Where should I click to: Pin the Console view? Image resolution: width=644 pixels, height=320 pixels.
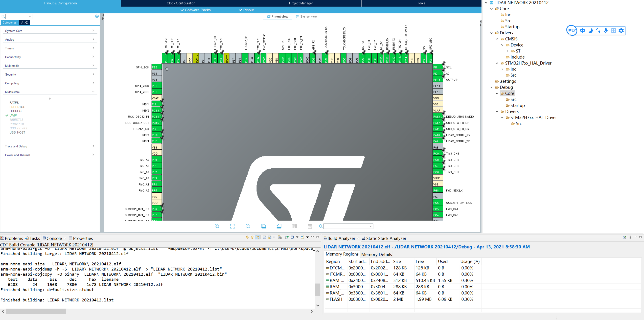[287, 237]
